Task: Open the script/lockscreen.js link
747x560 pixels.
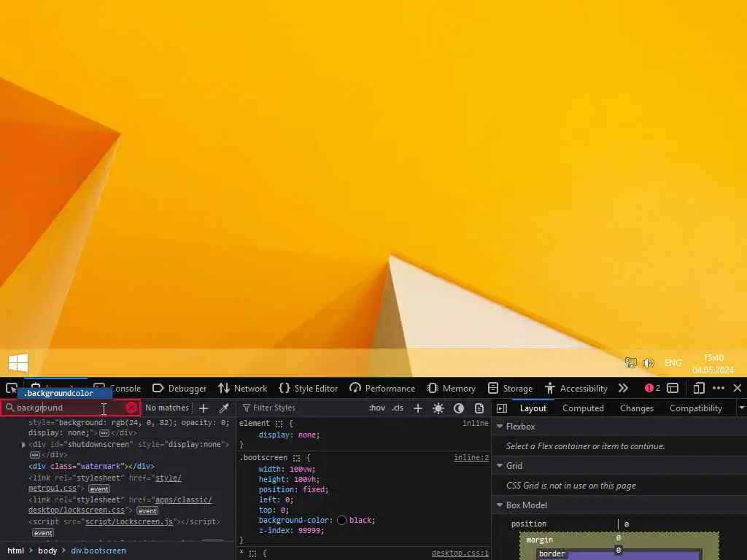Action: [128, 522]
